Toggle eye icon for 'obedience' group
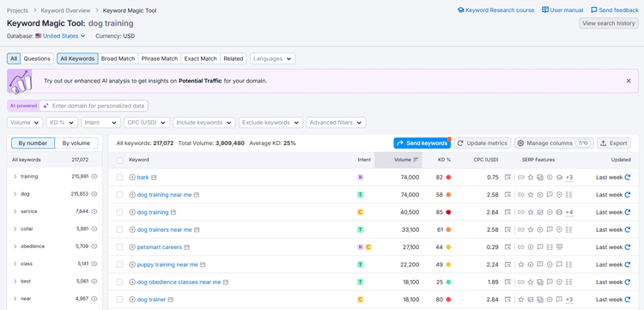644x310 pixels. (x=94, y=246)
